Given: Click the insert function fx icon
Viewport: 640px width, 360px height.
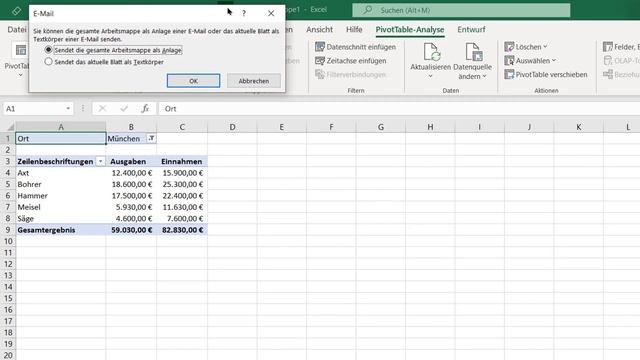Looking at the screenshot, I should tap(145, 109).
